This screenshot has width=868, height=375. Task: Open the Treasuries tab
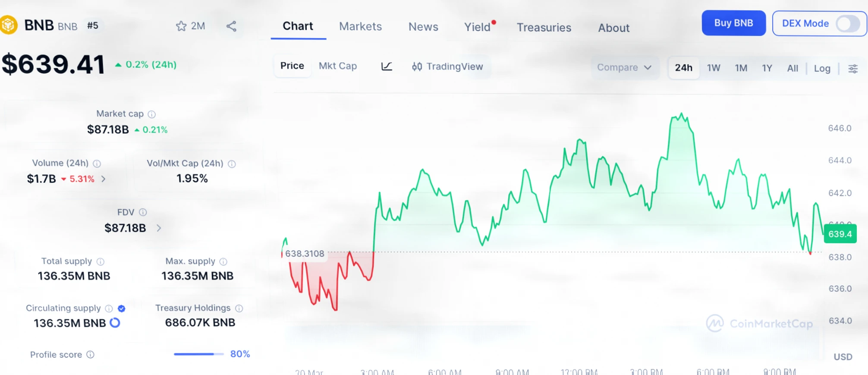[x=544, y=28]
